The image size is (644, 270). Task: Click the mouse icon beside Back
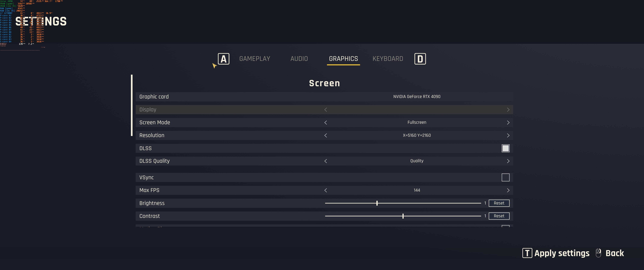[x=598, y=253]
